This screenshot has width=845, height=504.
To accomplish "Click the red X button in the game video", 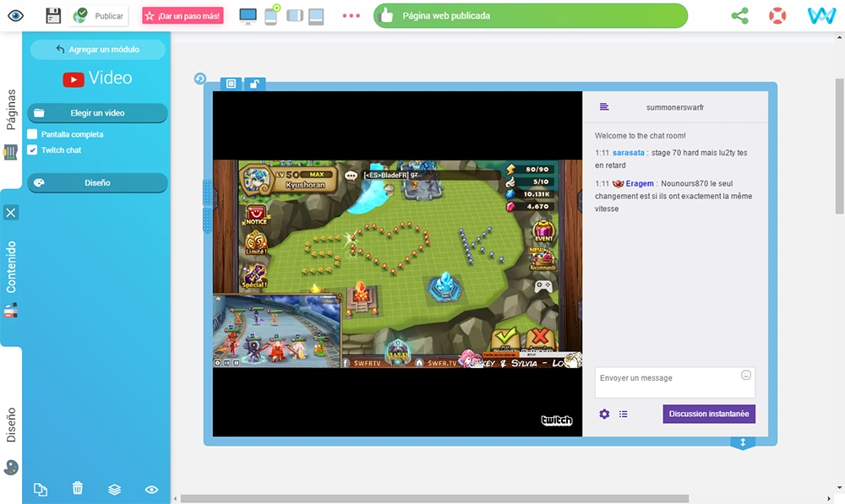I will click(x=540, y=339).
